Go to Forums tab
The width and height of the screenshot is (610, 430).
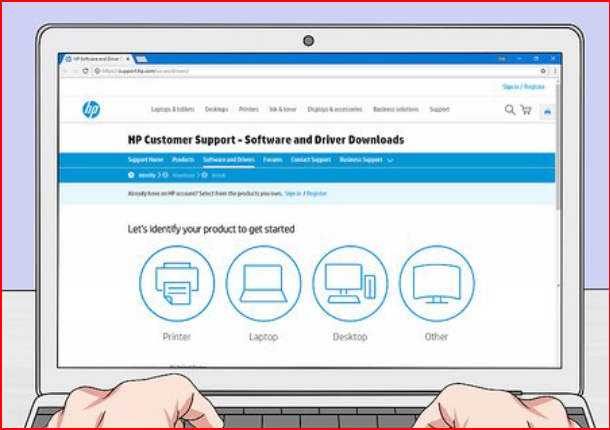pyautogui.click(x=272, y=160)
